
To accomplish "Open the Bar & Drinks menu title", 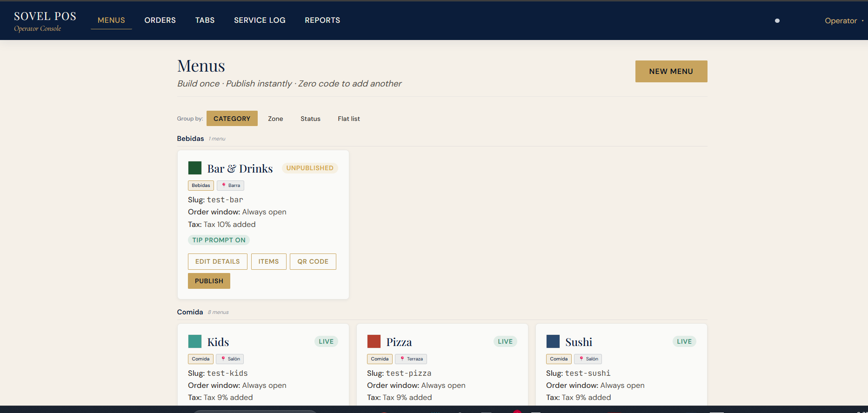I will point(240,168).
